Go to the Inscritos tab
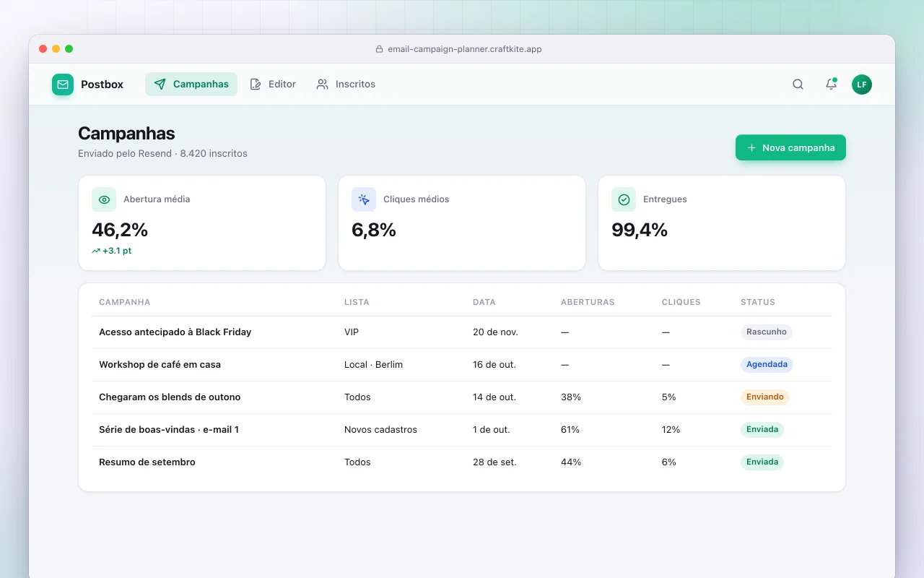This screenshot has height=578, width=924. tap(346, 85)
